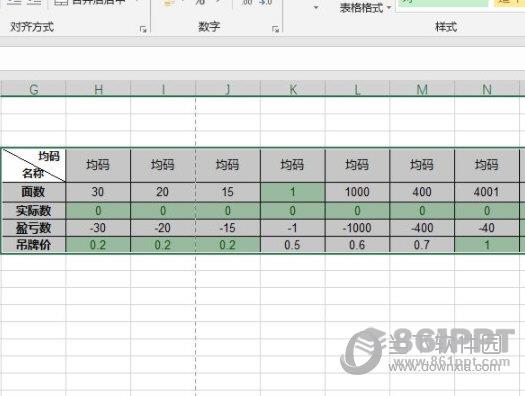Select column J header

(228, 89)
